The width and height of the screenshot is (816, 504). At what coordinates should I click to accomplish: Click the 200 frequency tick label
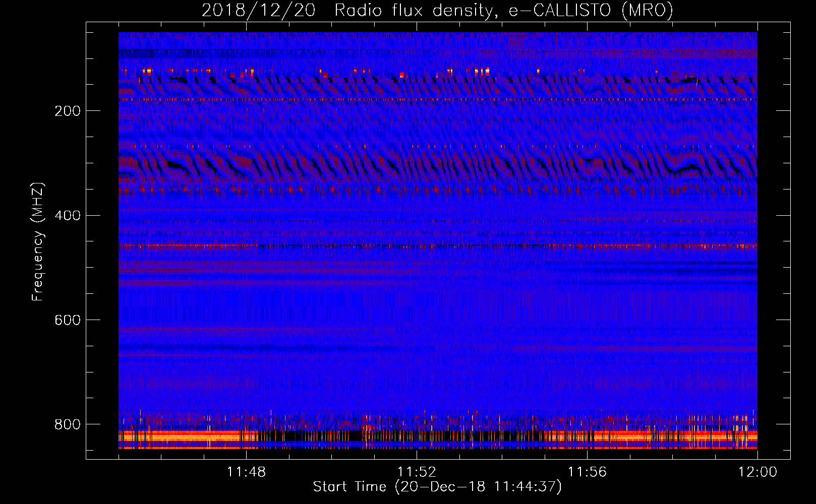click(x=68, y=111)
